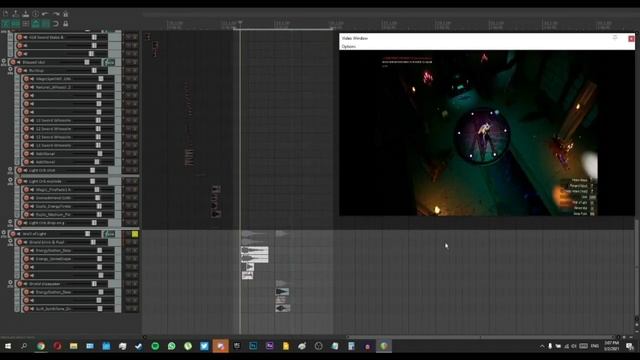Click the speaker icon on Magic_FireField track
Image resolution: width=640 pixels, height=360 pixels.
[32, 189]
